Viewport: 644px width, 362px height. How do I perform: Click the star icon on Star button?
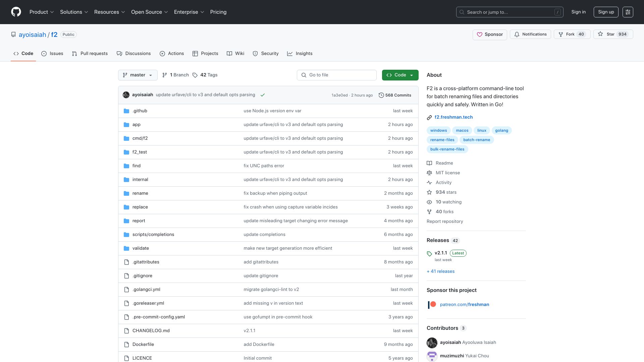pos(600,34)
